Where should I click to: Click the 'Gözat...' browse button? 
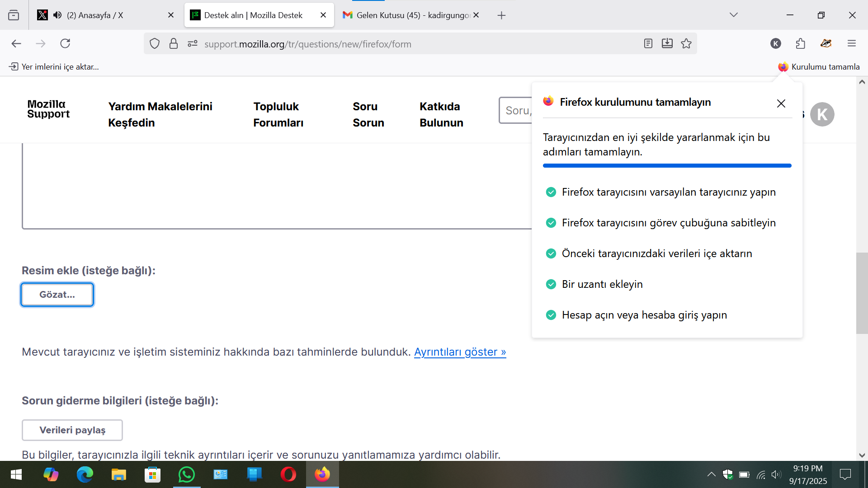pos(57,295)
